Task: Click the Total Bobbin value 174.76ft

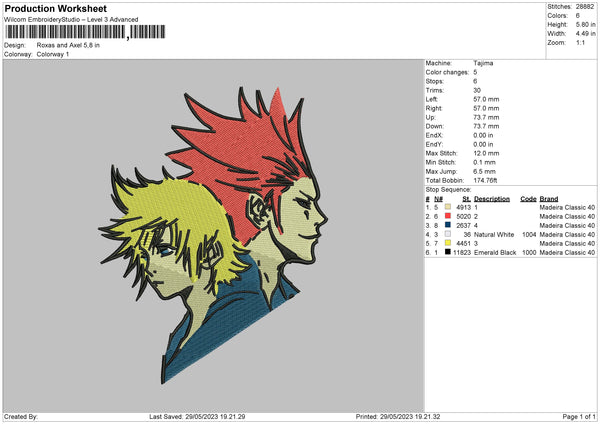Action: point(485,181)
